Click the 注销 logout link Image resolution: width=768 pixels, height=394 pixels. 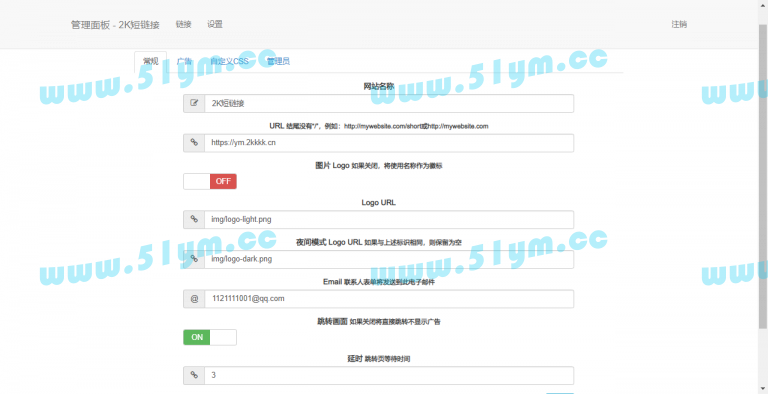click(x=679, y=24)
